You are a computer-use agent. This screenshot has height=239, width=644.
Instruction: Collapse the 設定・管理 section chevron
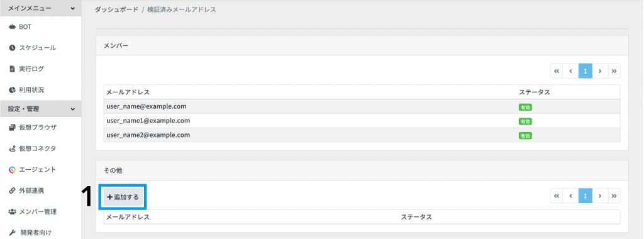(x=73, y=109)
